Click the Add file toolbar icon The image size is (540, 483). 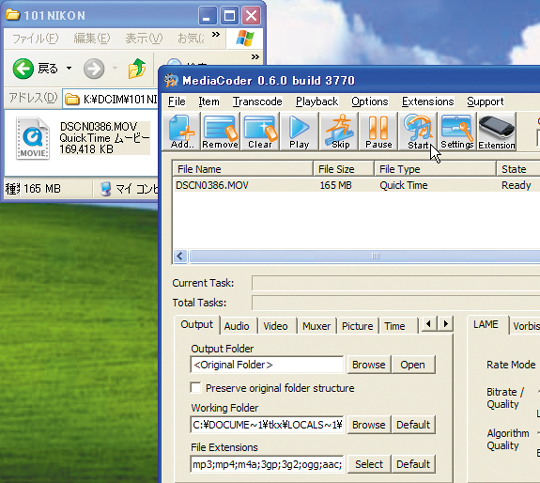[x=182, y=131]
